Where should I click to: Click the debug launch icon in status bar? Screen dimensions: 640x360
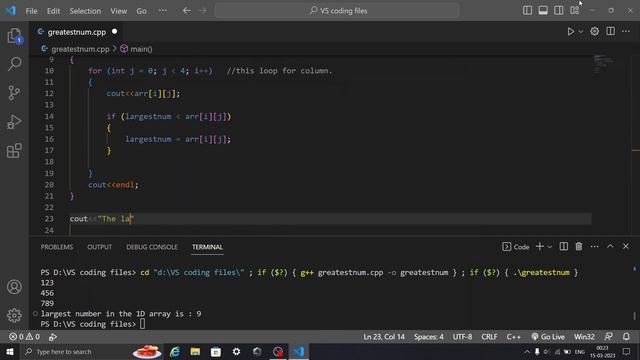(x=53, y=337)
